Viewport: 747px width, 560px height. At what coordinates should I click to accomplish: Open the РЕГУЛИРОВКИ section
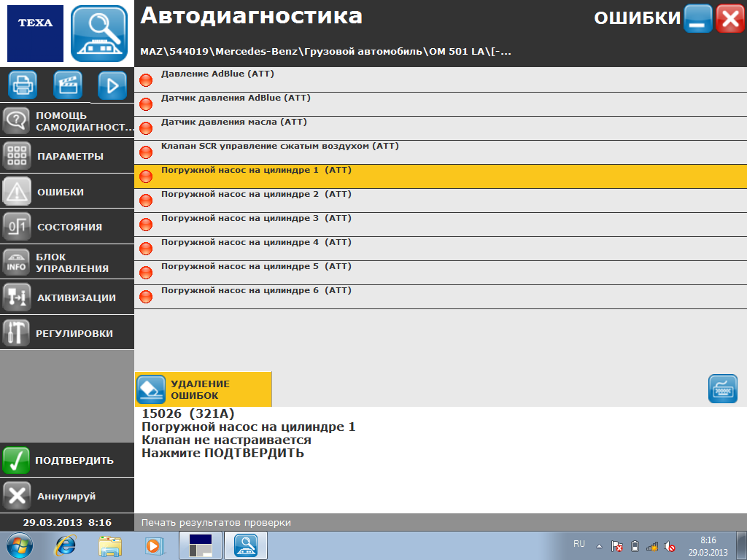67,332
